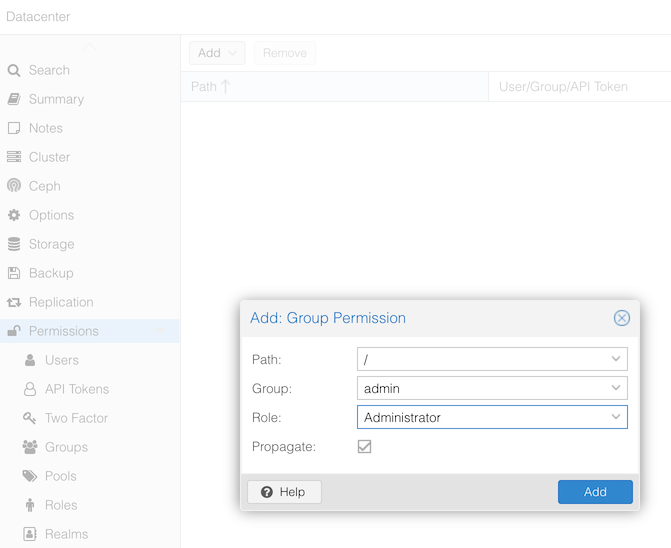The width and height of the screenshot is (671, 548).
Task: Click the Backup floppy disk icon
Action: pyautogui.click(x=14, y=273)
